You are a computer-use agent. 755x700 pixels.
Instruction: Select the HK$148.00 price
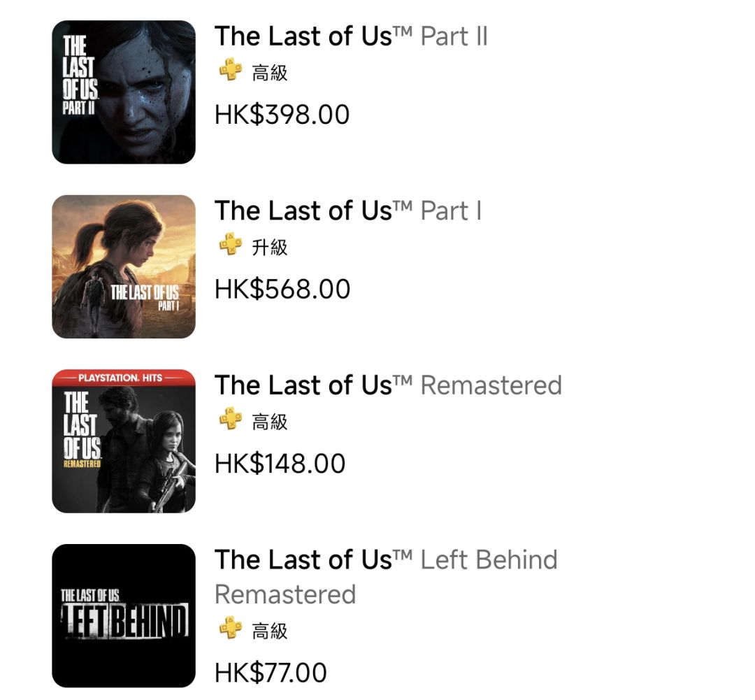tap(280, 464)
